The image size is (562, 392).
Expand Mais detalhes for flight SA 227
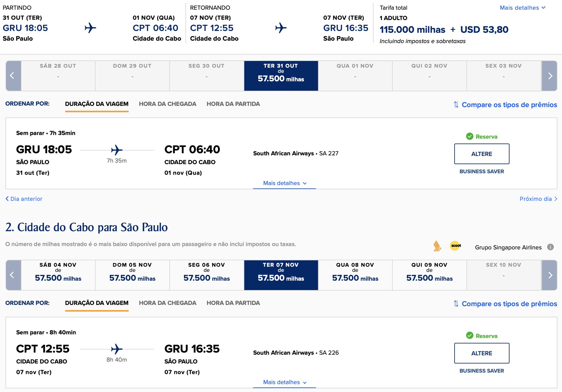tap(285, 183)
